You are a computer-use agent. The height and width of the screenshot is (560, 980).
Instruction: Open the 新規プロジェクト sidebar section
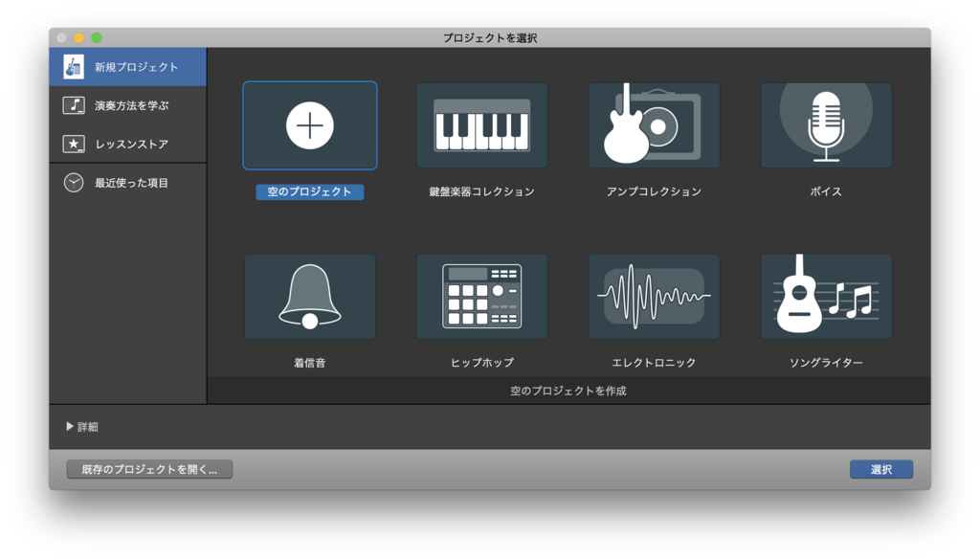(x=128, y=67)
